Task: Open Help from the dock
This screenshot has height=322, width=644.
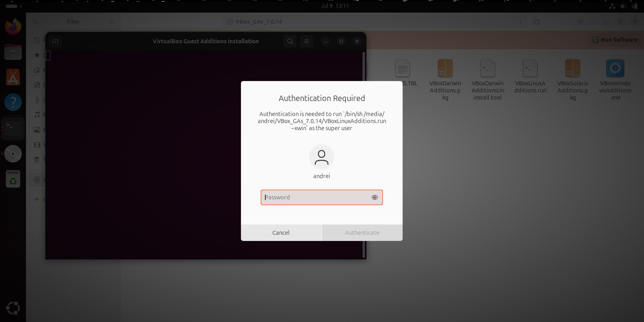Action: coord(13,102)
